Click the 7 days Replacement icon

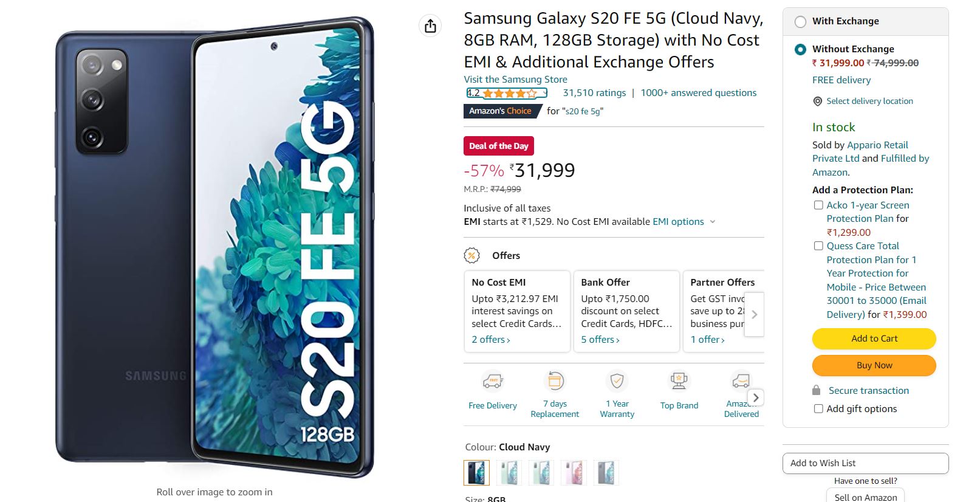pos(555,381)
